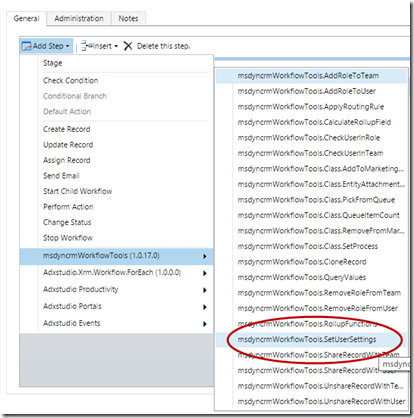Choose Stop Workflow step

(68, 238)
